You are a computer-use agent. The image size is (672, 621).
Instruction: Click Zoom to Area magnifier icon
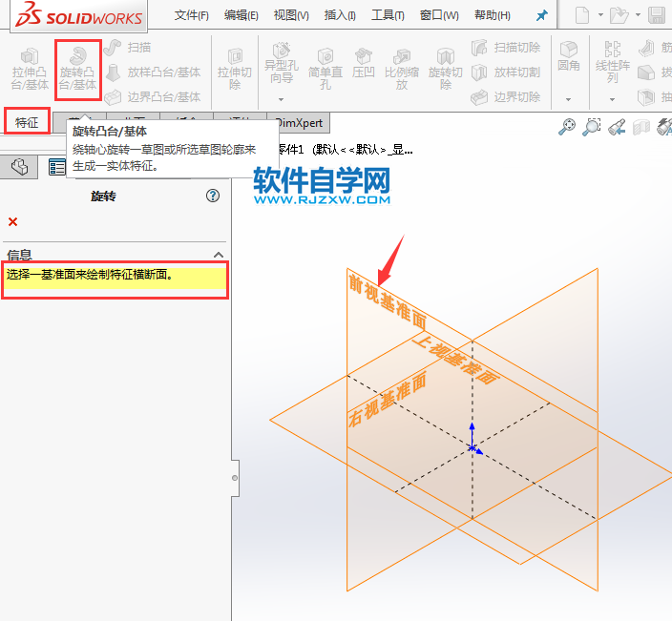point(592,127)
